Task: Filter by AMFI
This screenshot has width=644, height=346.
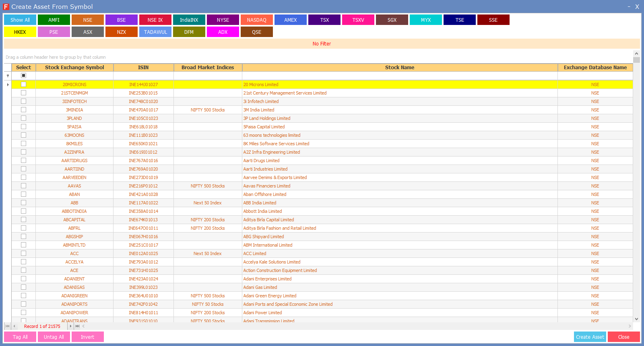Action: pos(54,20)
